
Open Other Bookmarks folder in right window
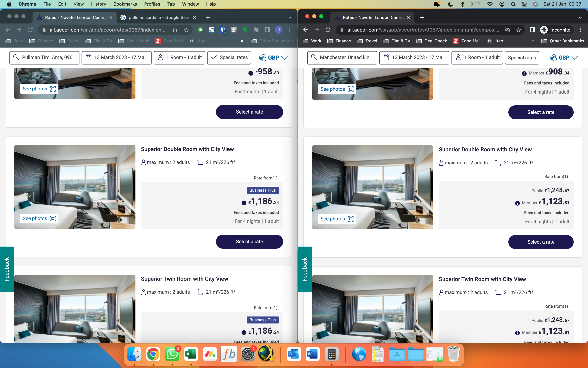coord(563,41)
